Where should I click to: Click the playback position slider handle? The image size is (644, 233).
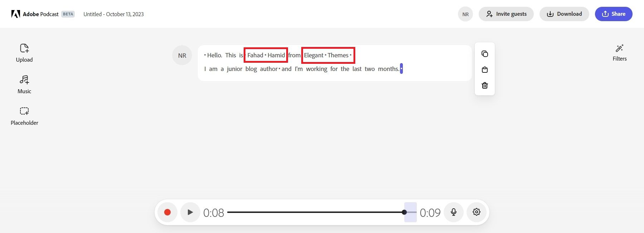[404, 212]
